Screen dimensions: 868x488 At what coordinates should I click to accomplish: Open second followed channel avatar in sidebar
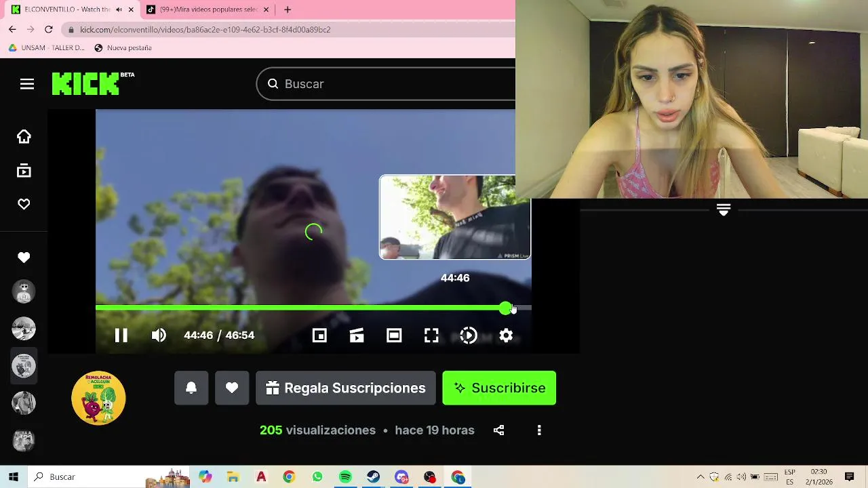click(x=24, y=329)
